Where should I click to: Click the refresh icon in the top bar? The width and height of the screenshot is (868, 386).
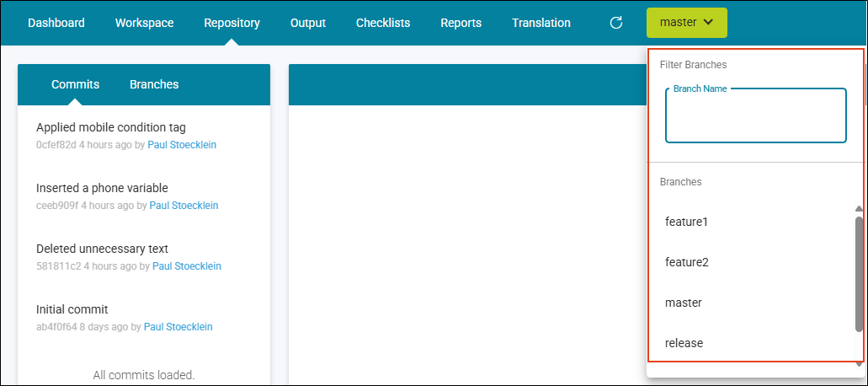616,23
